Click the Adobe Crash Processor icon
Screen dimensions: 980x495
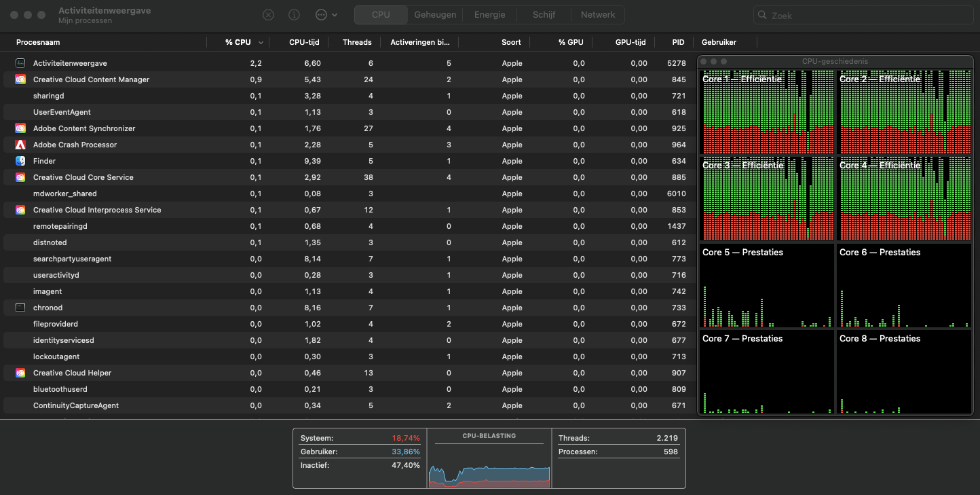pyautogui.click(x=20, y=145)
